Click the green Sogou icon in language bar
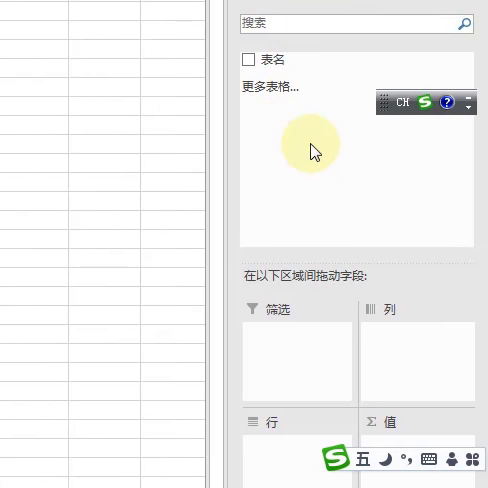This screenshot has width=488, height=488. pos(425,102)
